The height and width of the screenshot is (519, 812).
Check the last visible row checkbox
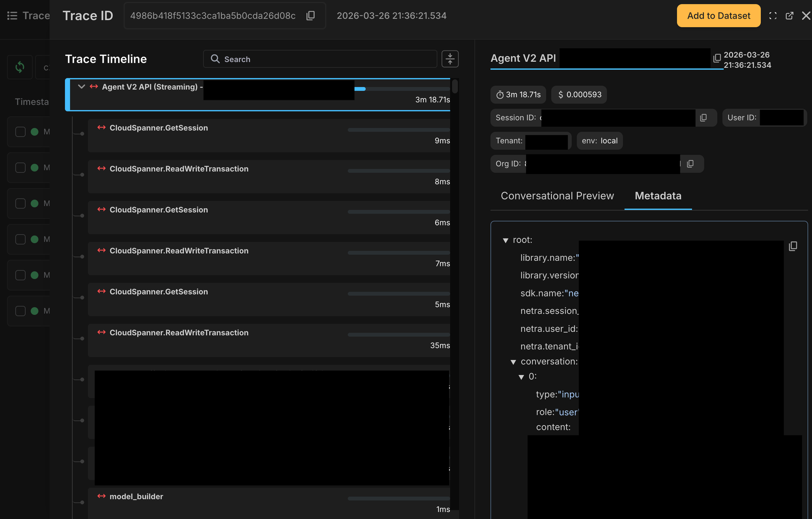20,311
